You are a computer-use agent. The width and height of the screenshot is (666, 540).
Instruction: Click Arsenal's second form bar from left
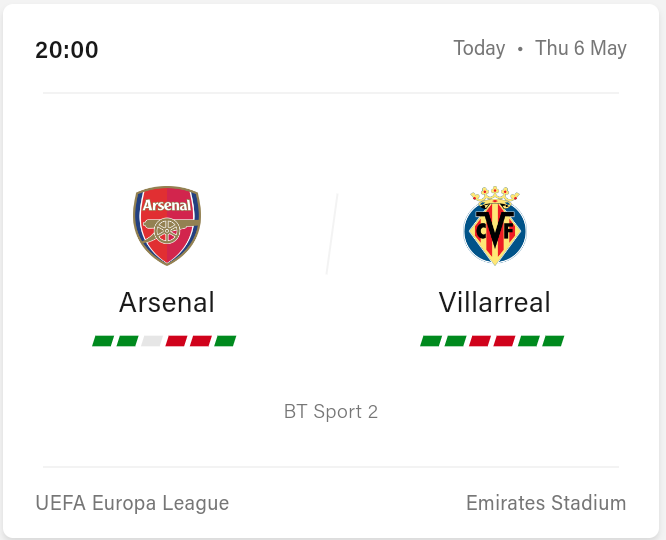point(127,341)
